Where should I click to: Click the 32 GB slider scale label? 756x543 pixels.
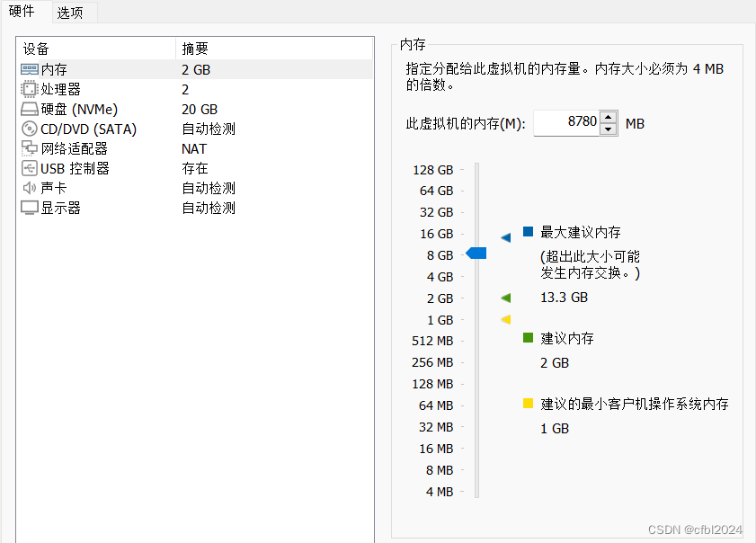[436, 212]
